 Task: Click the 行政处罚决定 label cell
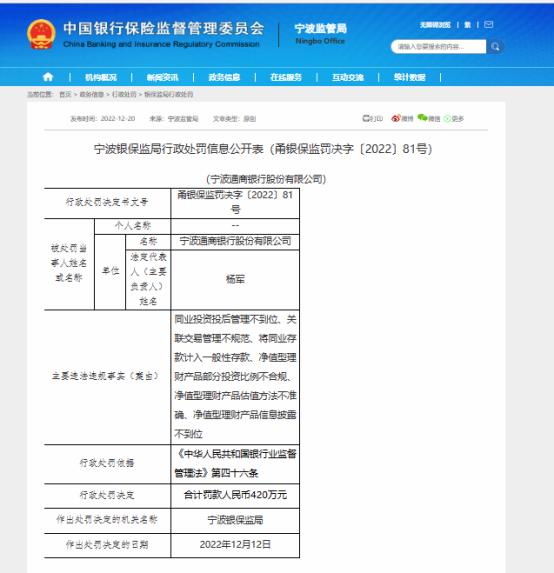click(107, 496)
